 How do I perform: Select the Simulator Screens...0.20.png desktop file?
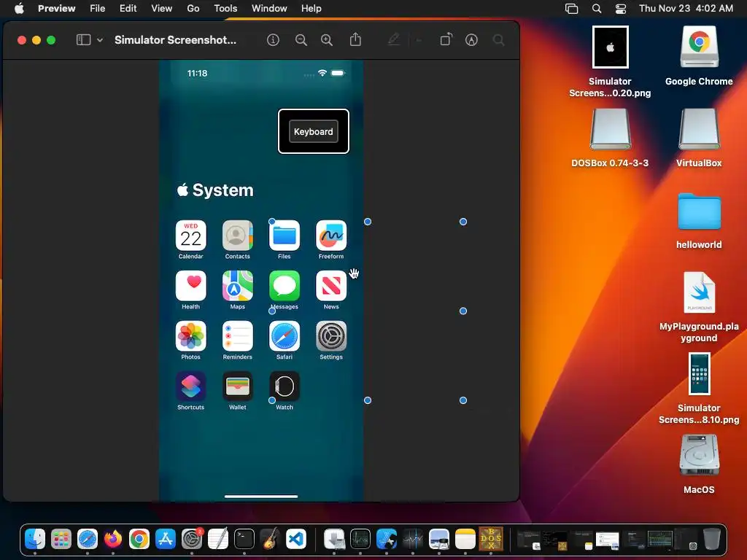(x=611, y=47)
